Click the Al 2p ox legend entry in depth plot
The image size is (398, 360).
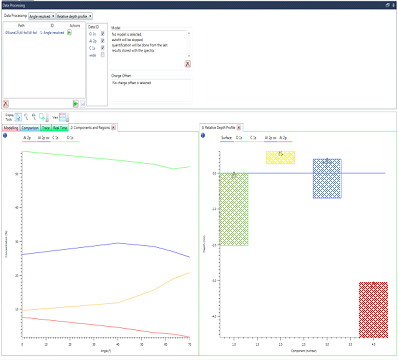point(271,139)
